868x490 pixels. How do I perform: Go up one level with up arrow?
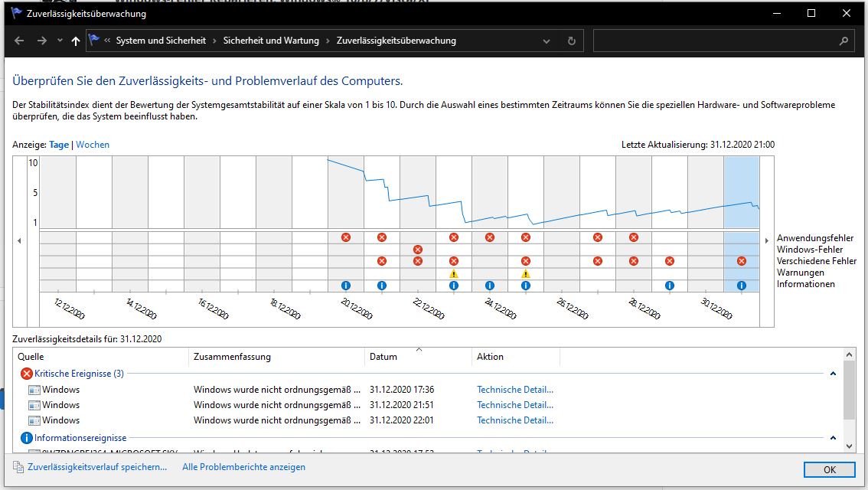[76, 41]
